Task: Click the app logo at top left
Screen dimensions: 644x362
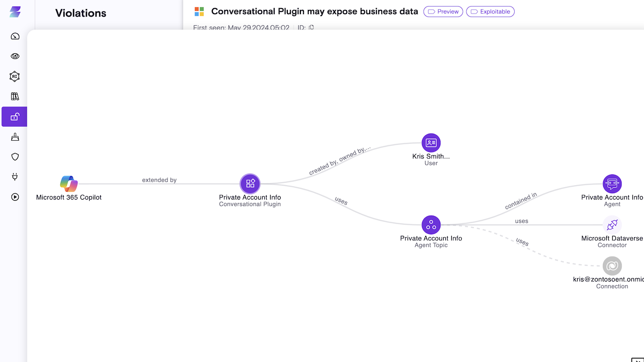Action: click(x=15, y=12)
